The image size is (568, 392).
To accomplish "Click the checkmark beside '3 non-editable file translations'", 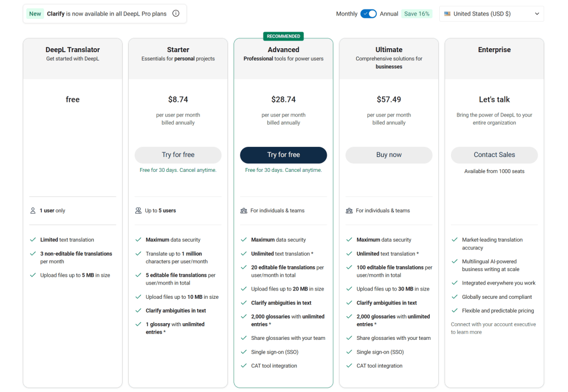I will [33, 253].
